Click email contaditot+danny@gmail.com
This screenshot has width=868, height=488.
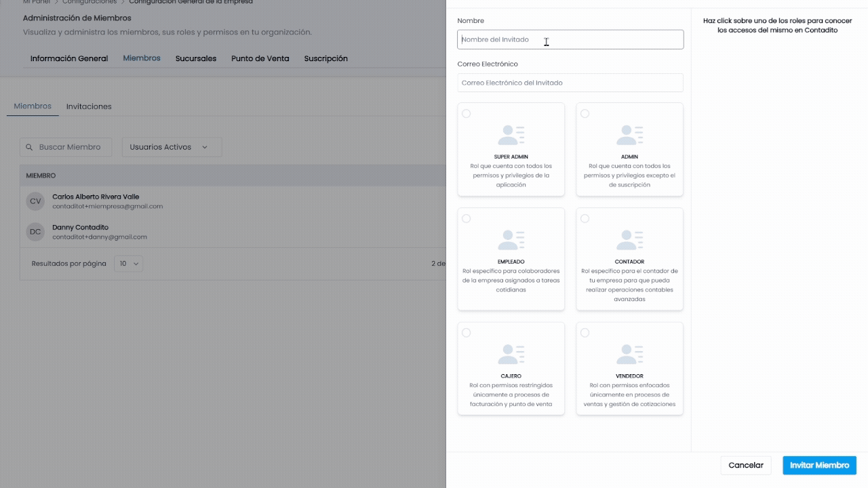(x=100, y=237)
